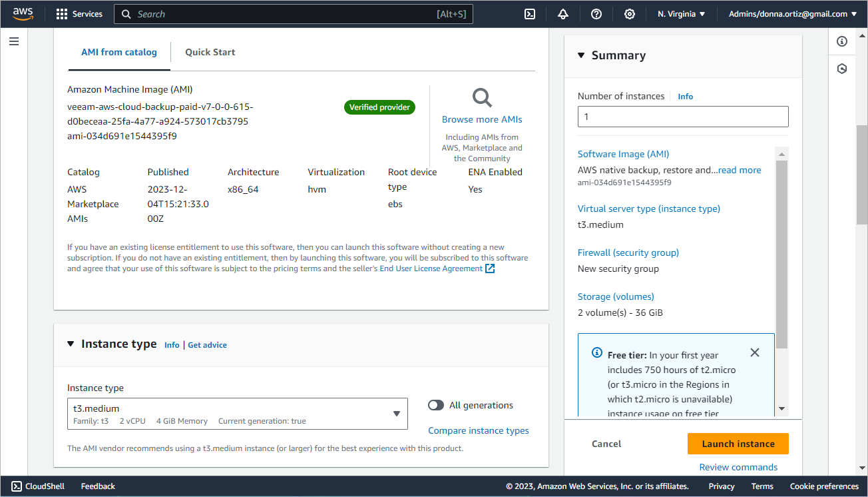Open the hexagon tutorials icon on right
This screenshot has height=497, width=868.
point(842,69)
